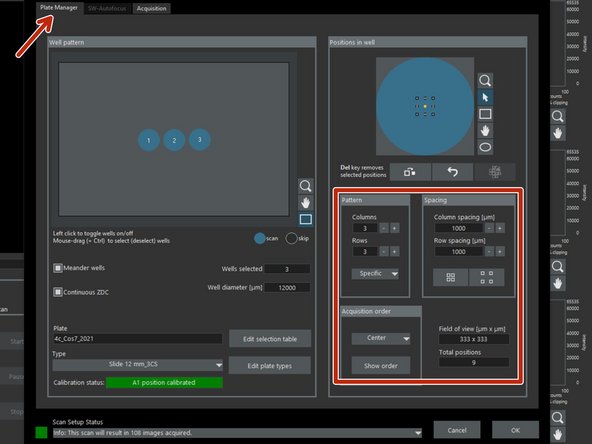Viewport: 592px width, 444px height.
Task: Toggle well 1 in the well pattern
Action: click(148, 140)
